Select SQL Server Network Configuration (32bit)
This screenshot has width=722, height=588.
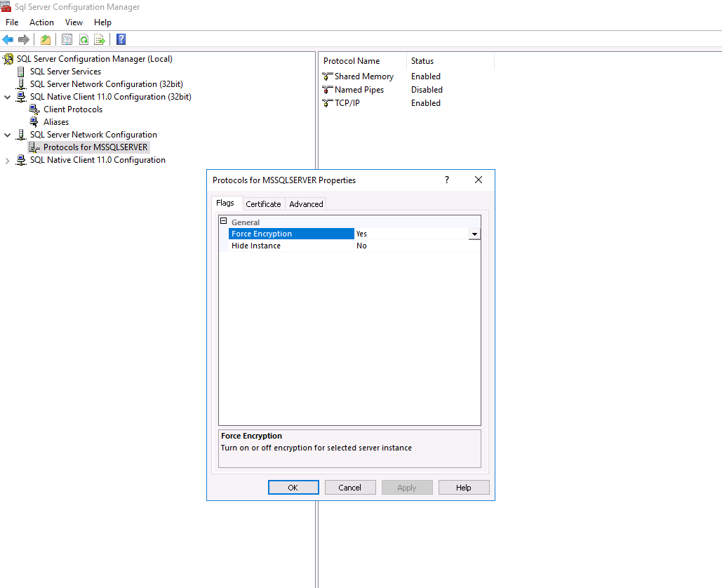click(107, 84)
